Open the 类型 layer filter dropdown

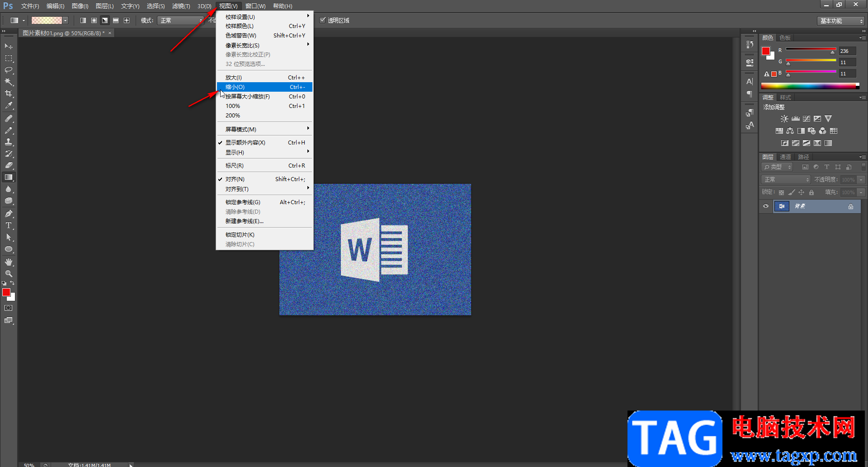click(x=777, y=167)
